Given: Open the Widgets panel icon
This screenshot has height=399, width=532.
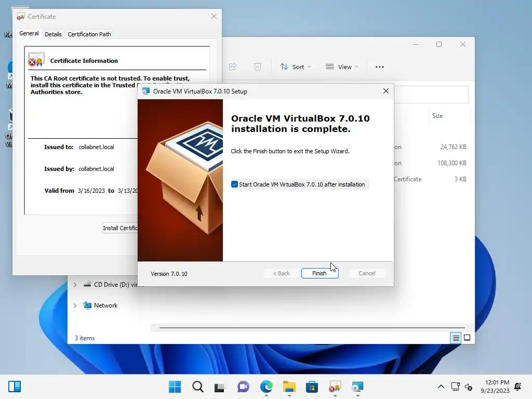Looking at the screenshot, I should click(15, 387).
